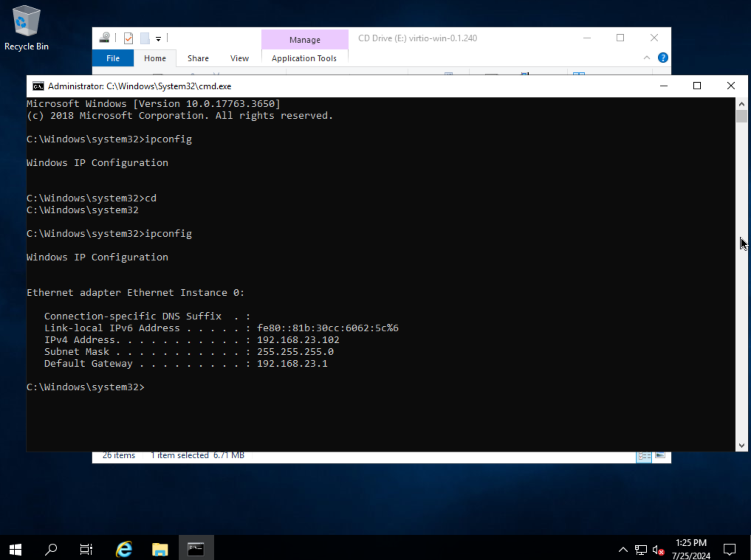Screen dimensions: 751x560
Task: Collapse the Explorer ribbon with chevron
Action: click(x=647, y=58)
